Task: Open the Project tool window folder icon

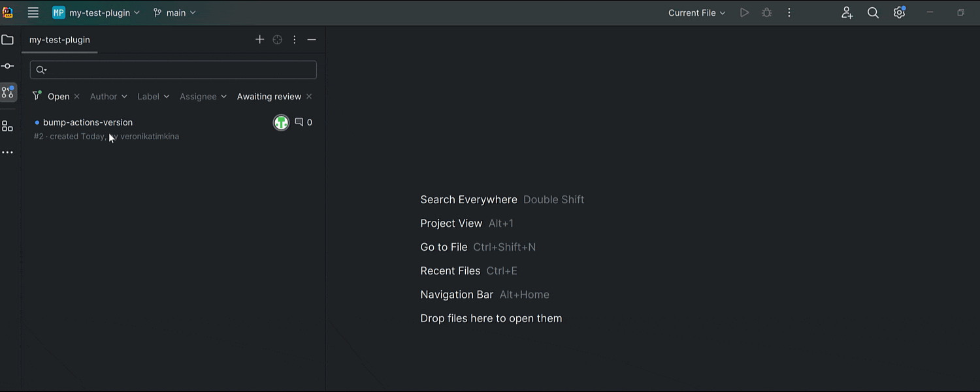Action: 8,39
